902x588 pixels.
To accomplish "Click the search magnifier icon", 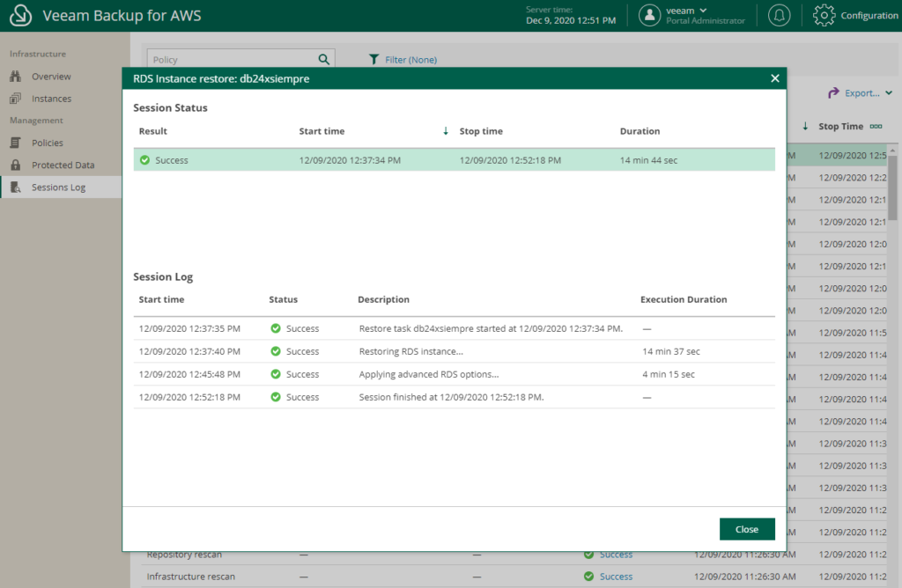I will point(324,59).
